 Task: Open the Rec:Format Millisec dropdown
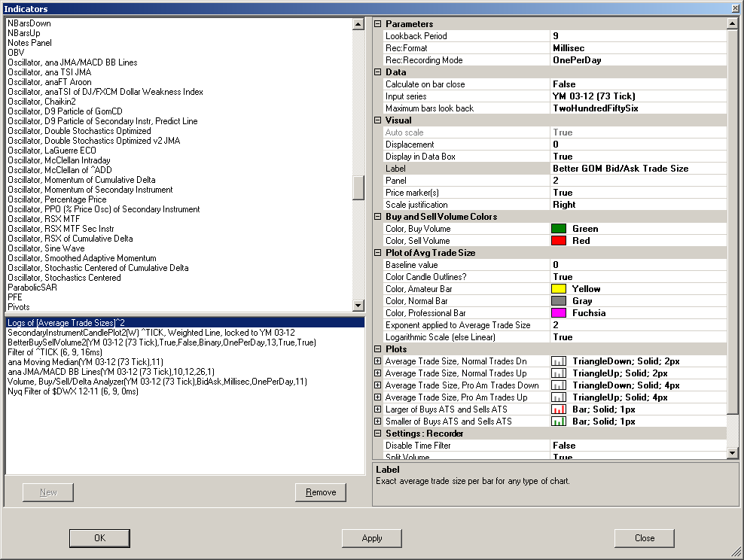coord(638,48)
